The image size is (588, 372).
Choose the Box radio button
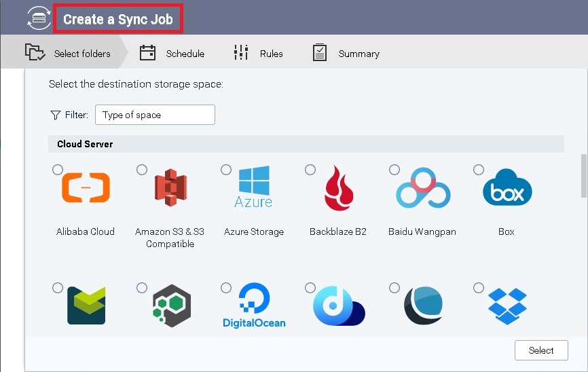(x=479, y=170)
